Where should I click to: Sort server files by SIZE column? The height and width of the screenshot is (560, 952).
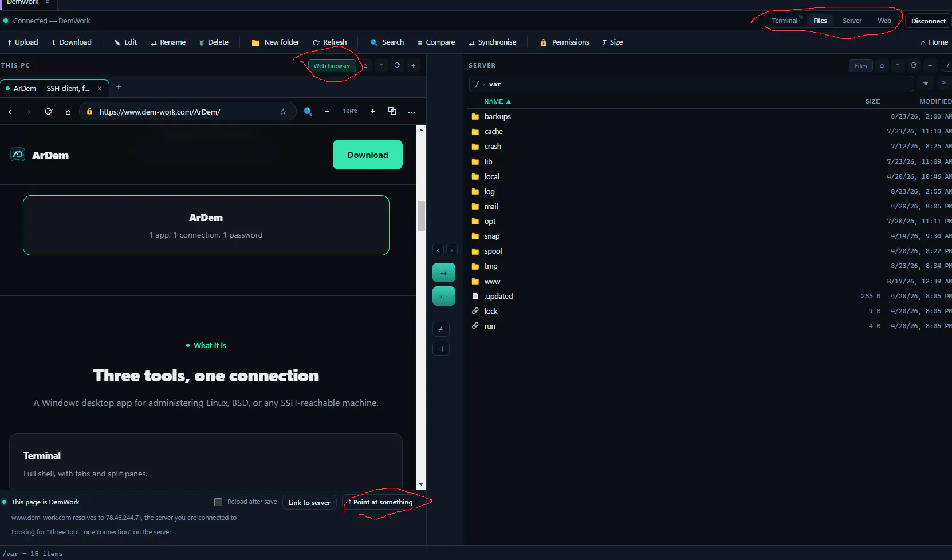click(x=872, y=101)
